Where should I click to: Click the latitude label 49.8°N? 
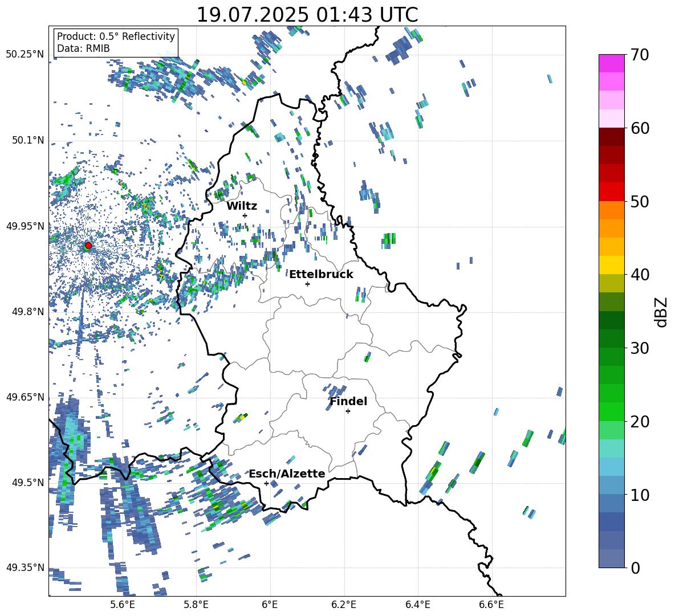[27, 312]
